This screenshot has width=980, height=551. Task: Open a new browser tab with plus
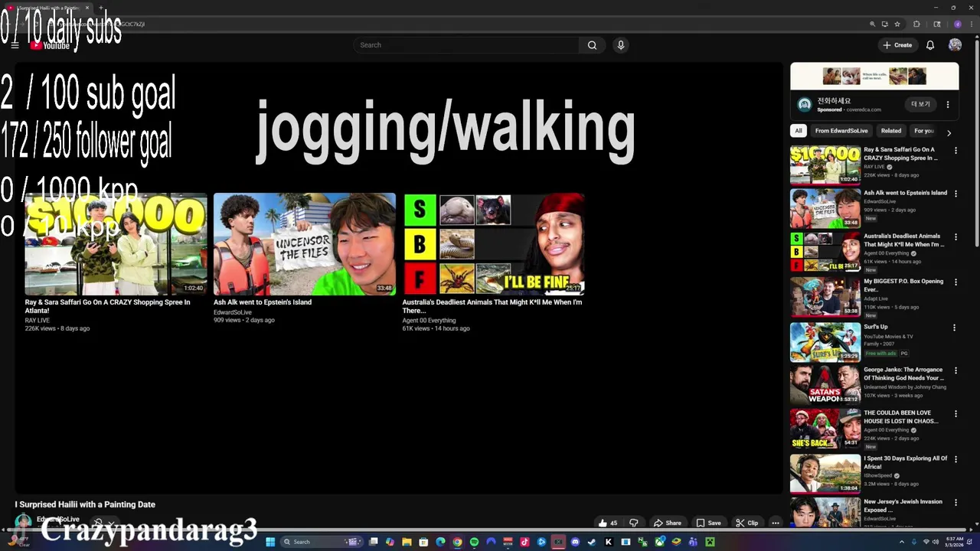[x=100, y=8]
